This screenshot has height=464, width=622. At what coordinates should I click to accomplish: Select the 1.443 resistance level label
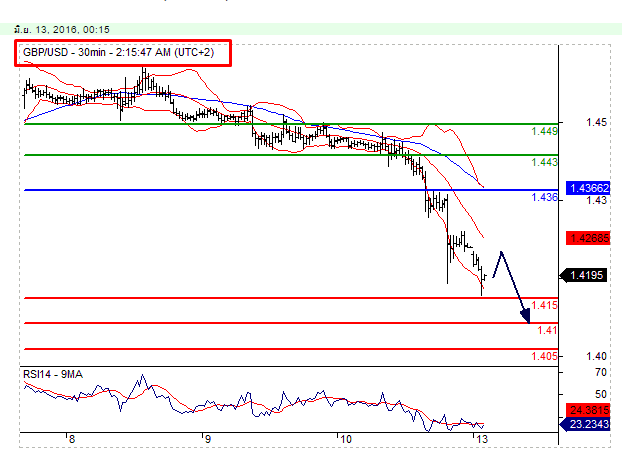[544, 162]
